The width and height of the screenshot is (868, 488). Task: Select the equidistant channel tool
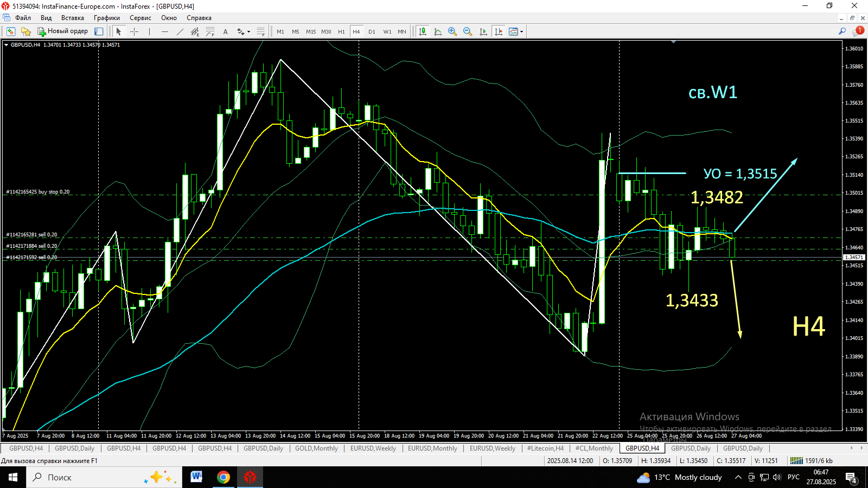pos(195,31)
